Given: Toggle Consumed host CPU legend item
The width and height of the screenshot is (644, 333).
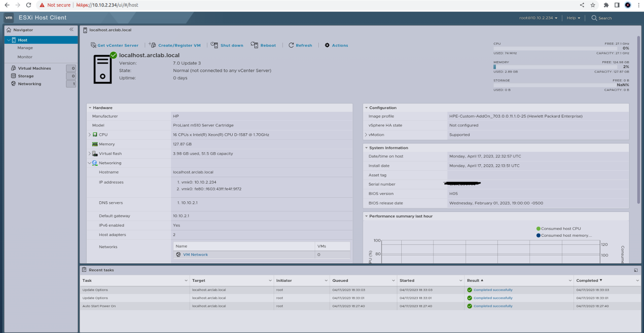Looking at the screenshot, I should (x=559, y=229).
